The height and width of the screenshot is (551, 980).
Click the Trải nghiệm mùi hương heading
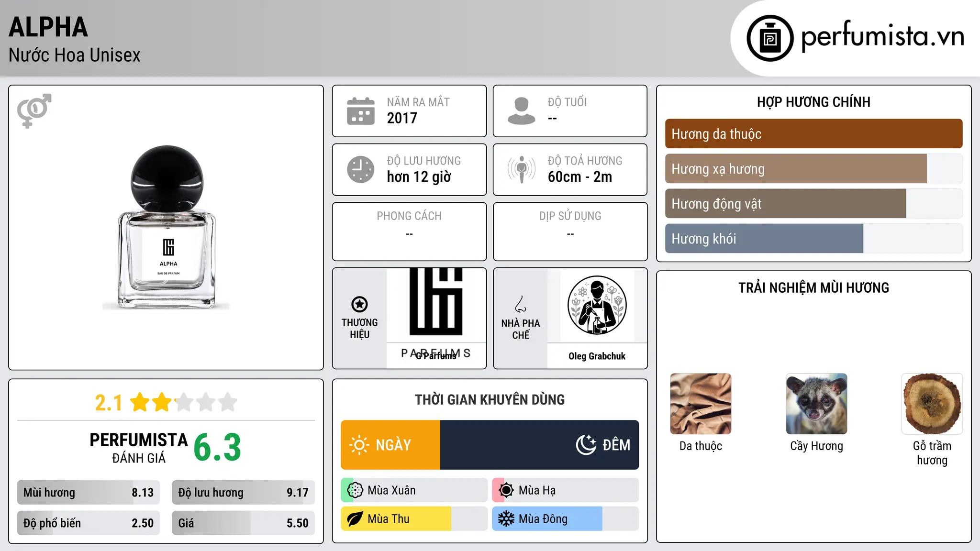pyautogui.click(x=813, y=288)
